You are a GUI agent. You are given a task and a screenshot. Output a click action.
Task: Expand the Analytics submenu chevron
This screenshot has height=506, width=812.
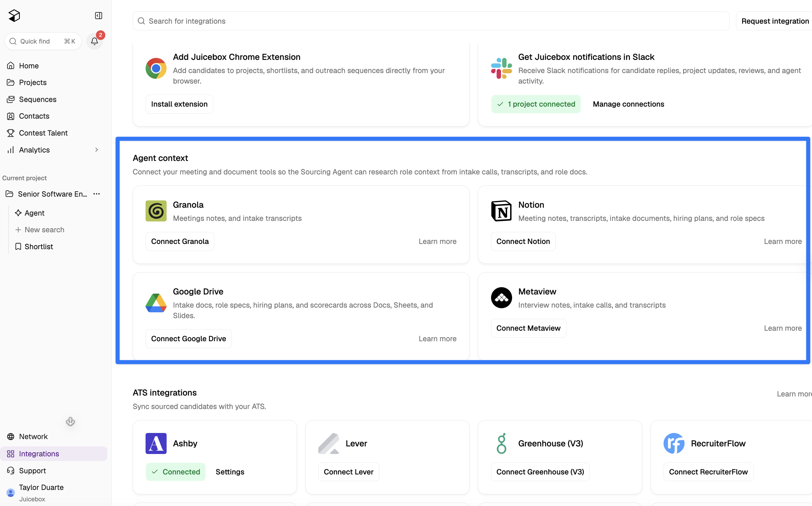[96, 150]
